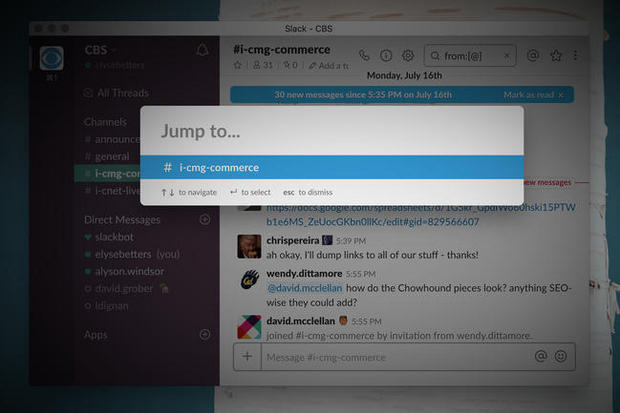Click the from:[@] search field
This screenshot has width=620, height=413.
point(470,56)
